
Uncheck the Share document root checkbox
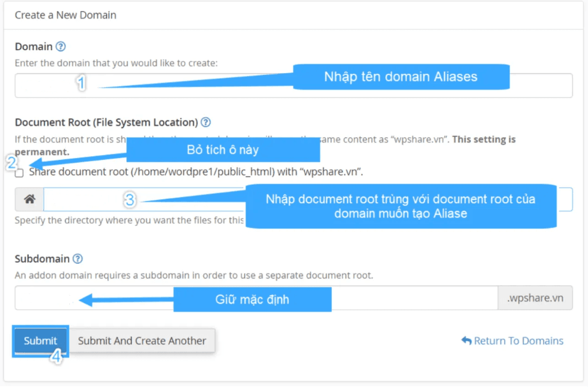click(x=19, y=173)
